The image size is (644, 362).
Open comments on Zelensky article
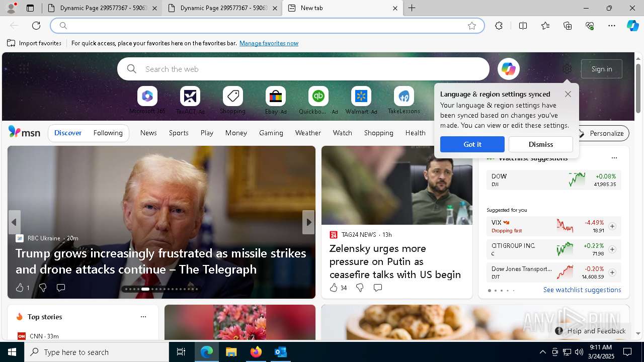click(378, 288)
